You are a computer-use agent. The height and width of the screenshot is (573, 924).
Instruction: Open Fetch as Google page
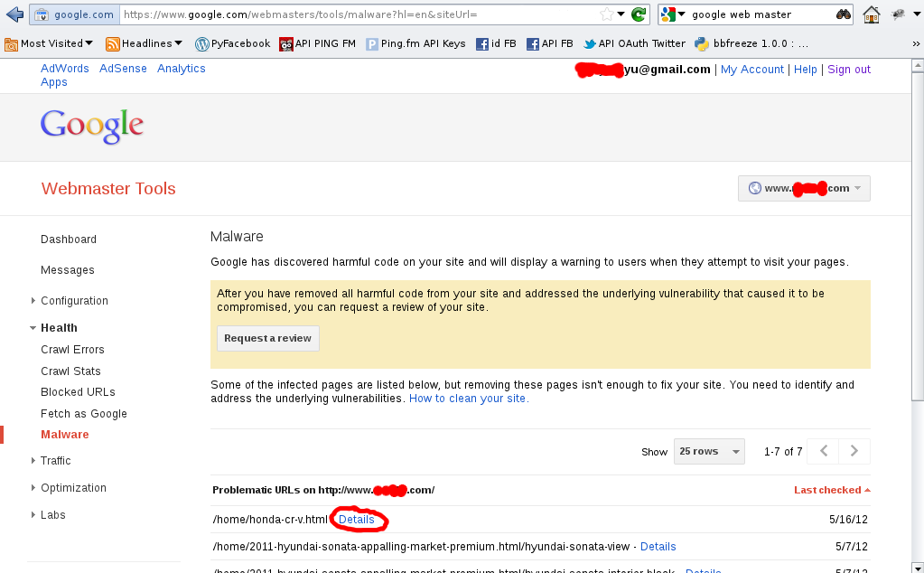tap(84, 414)
